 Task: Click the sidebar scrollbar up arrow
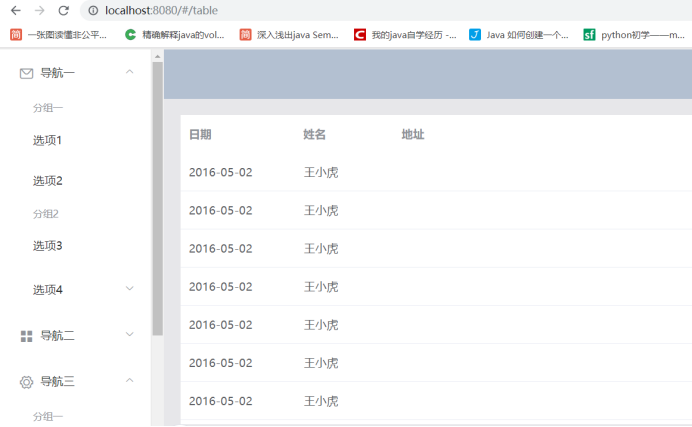[x=158, y=56]
